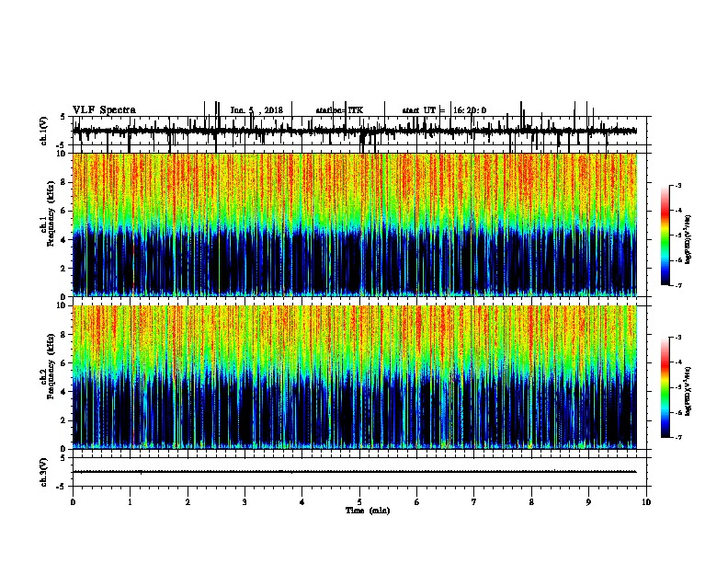Click the ch.2 spectrogram color scale bar

[x=665, y=387]
